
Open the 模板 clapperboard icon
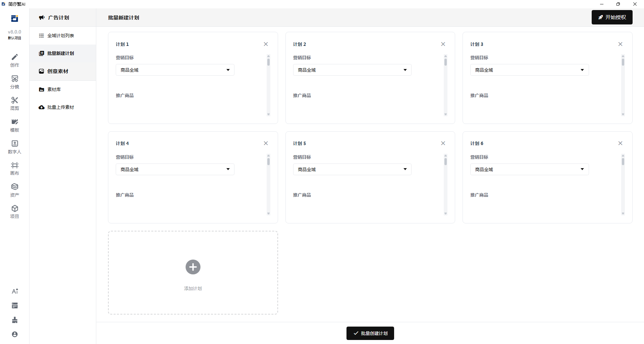[x=14, y=122]
